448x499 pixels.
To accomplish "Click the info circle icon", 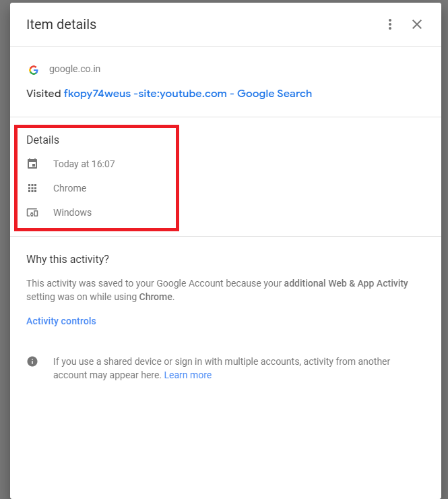I will click(32, 361).
